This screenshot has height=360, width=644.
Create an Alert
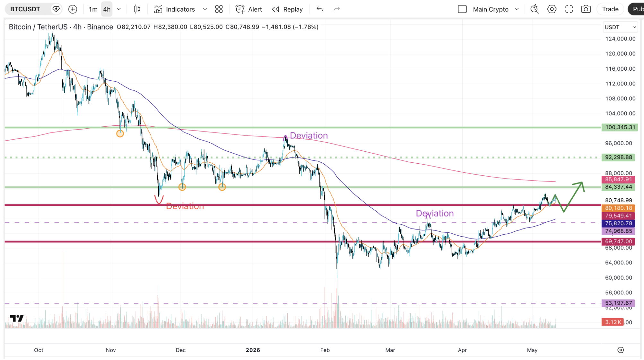click(x=249, y=9)
